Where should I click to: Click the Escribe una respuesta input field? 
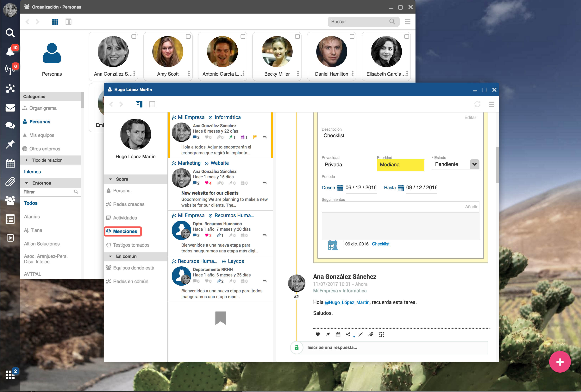tap(395, 347)
